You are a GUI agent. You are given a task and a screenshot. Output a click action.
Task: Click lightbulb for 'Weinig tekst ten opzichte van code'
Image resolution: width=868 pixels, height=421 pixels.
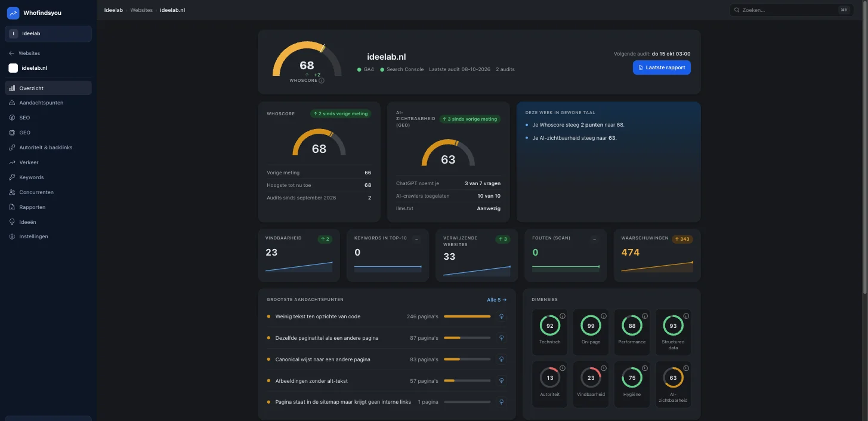[502, 316]
